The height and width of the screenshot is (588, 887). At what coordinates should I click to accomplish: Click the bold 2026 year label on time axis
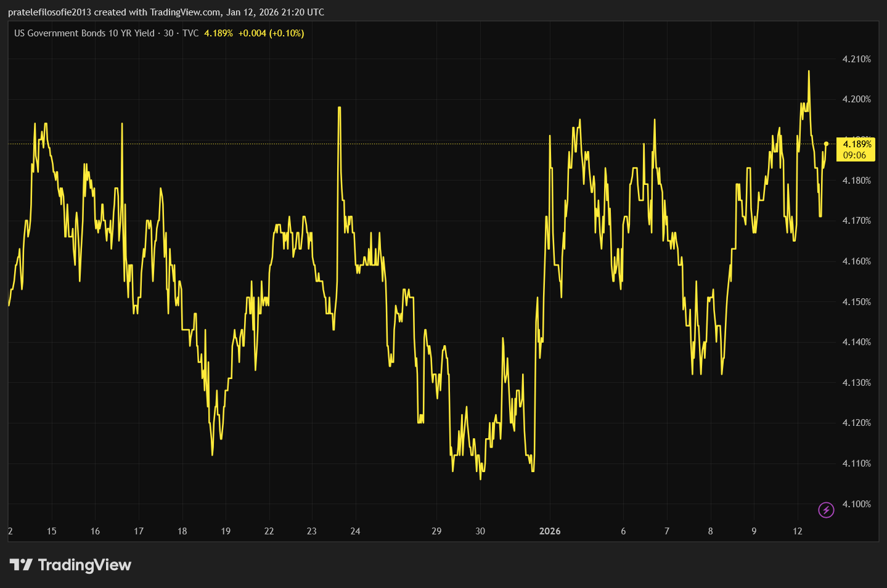click(x=550, y=531)
